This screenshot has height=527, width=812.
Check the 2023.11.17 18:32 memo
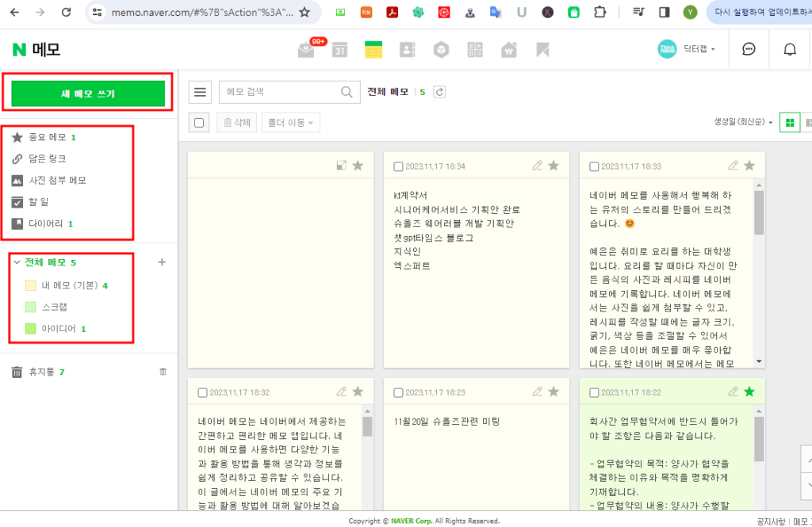[202, 393]
